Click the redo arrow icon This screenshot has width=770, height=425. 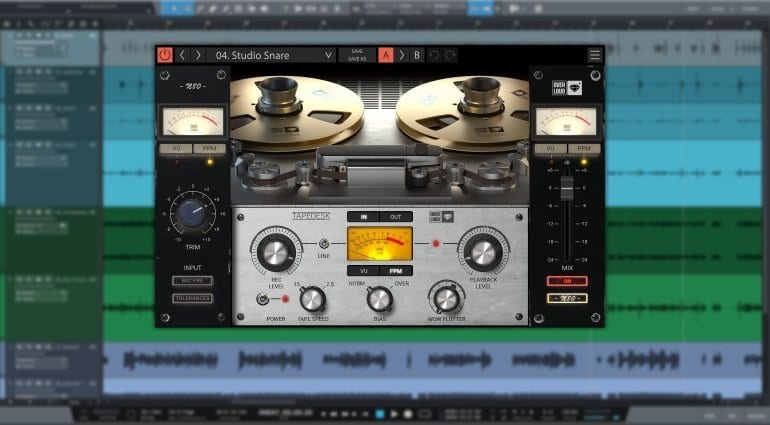(x=450, y=55)
